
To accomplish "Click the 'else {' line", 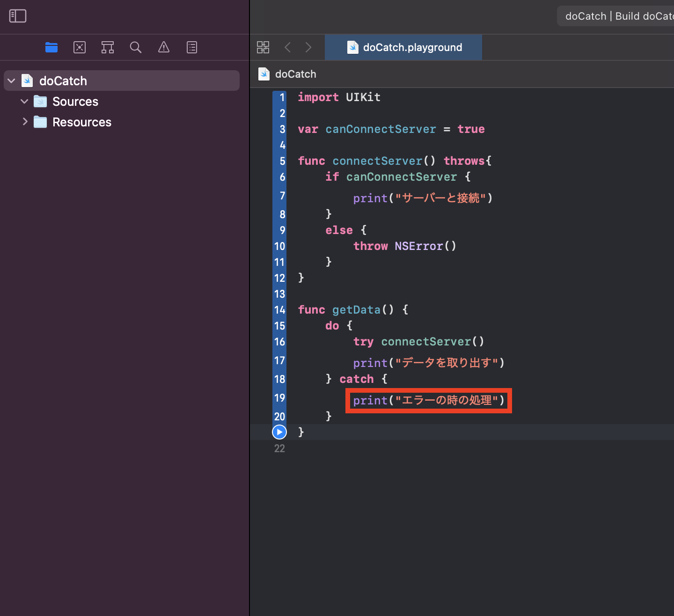I will (x=346, y=230).
